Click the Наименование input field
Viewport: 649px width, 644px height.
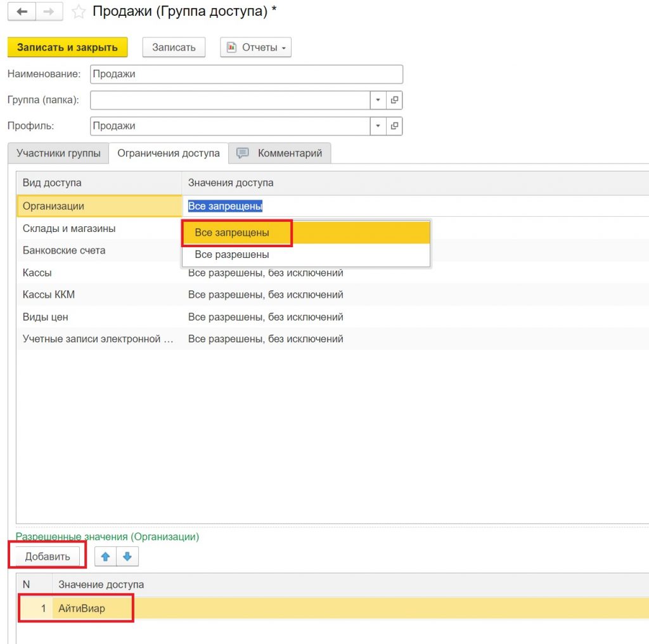point(247,74)
